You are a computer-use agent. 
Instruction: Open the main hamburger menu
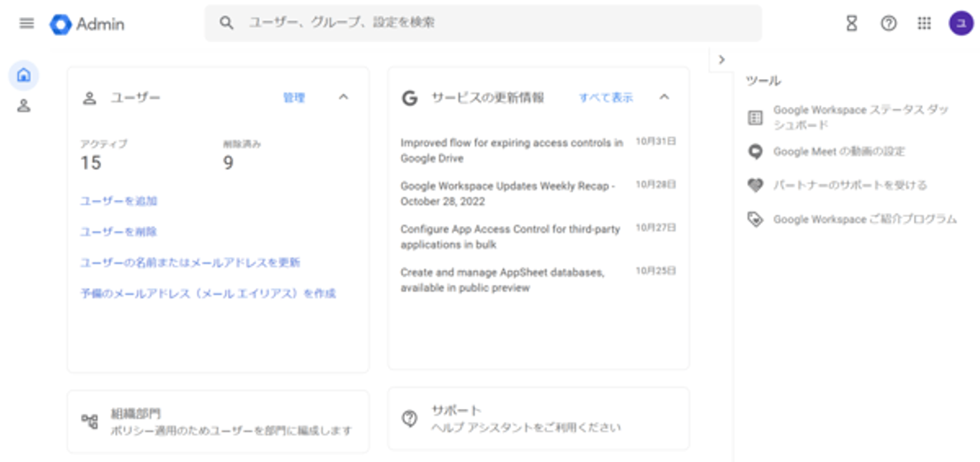pyautogui.click(x=27, y=24)
